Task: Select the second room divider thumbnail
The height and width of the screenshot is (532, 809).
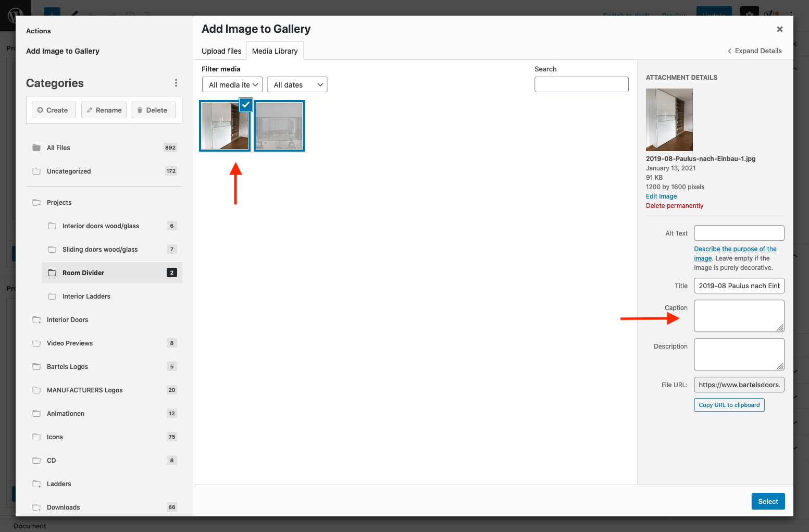Action: tap(279, 126)
